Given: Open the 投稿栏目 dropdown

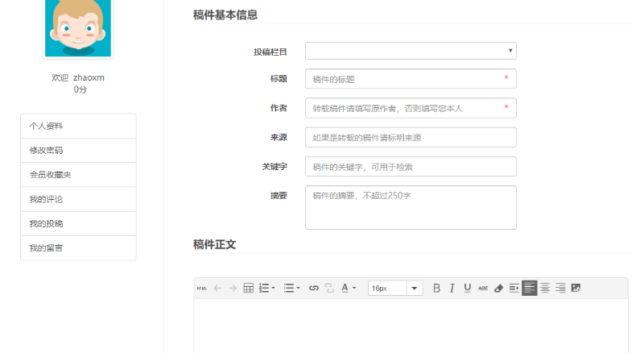Looking at the screenshot, I should 411,52.
